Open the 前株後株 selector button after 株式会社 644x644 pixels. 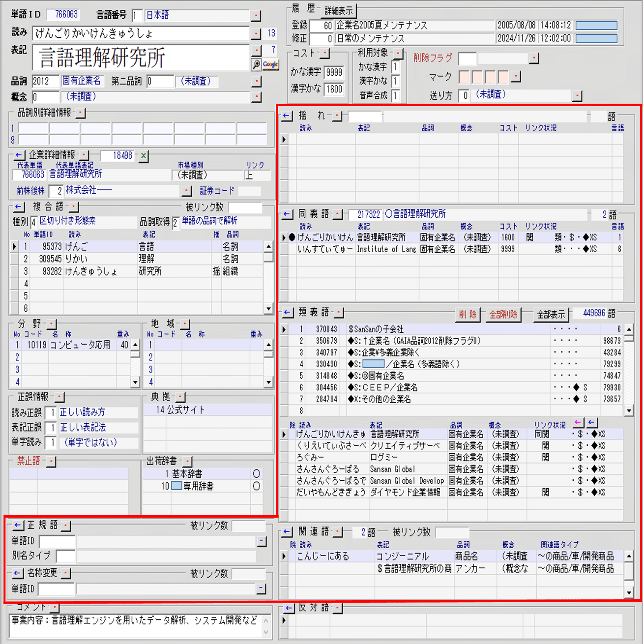(186, 191)
